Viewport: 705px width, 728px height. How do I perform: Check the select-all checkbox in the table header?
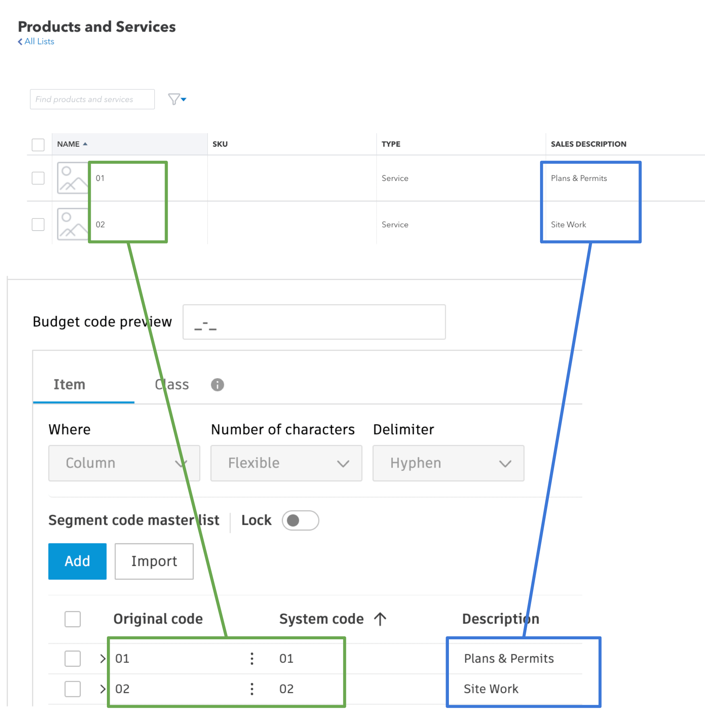click(x=38, y=144)
